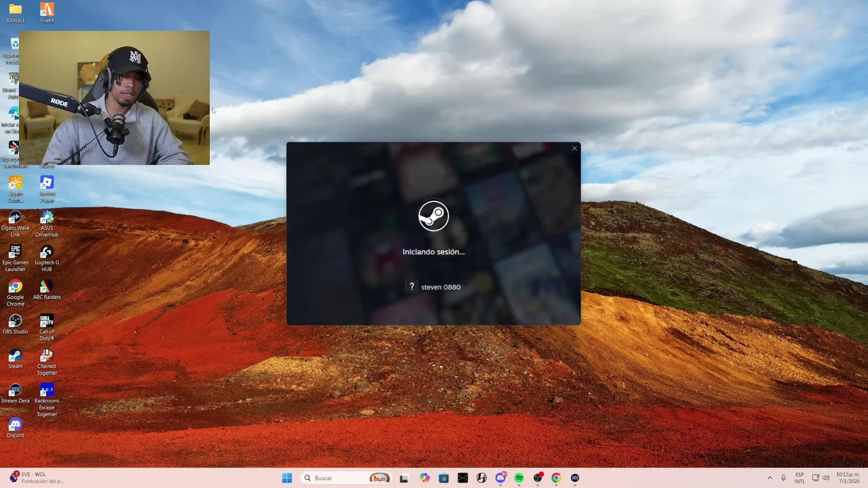
Task: Launch Call of Duty desktop shortcut
Action: [x=47, y=327]
